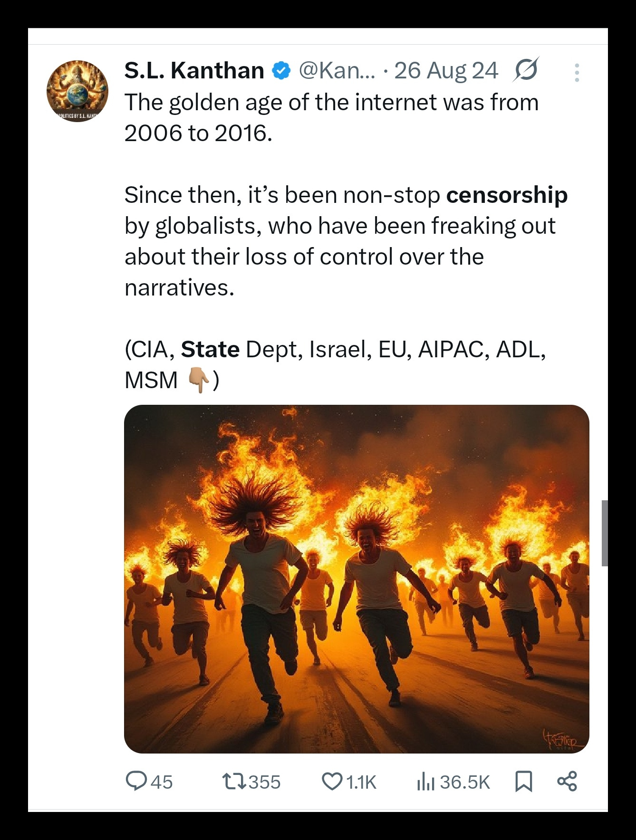This screenshot has width=636, height=840.
Task: Click the 45 replies count
Action: (162, 782)
